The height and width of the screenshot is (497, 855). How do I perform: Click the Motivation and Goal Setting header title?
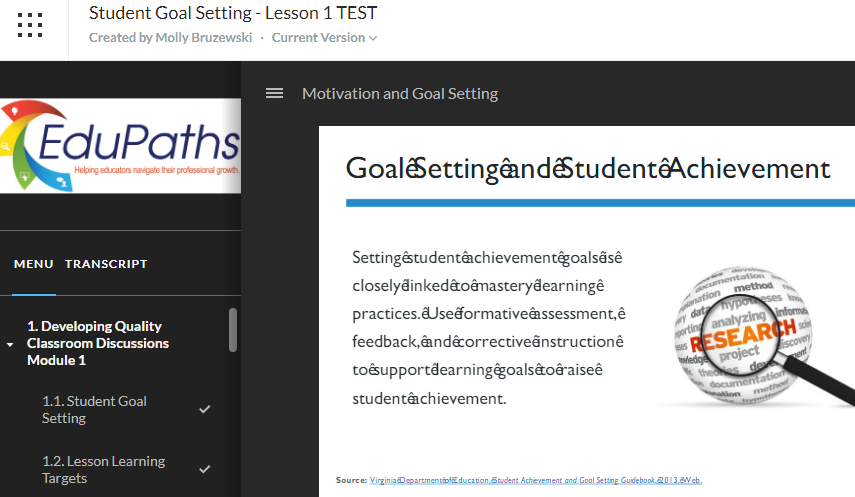click(400, 93)
